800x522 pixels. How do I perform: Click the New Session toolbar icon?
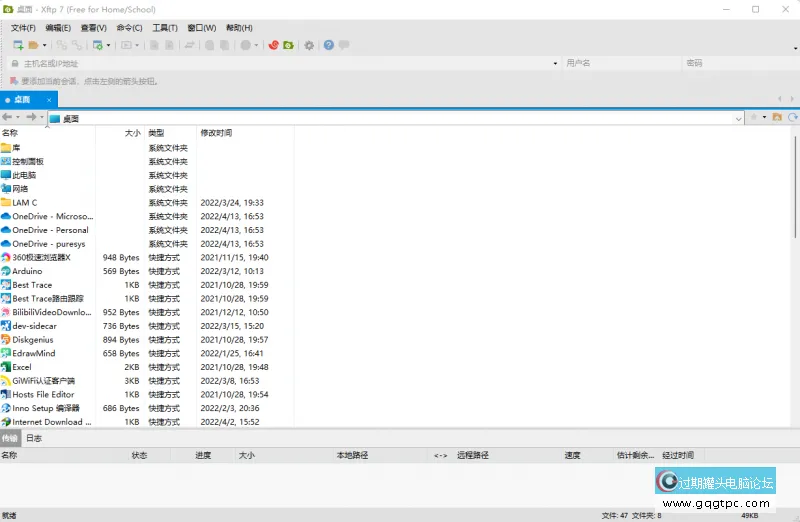[x=18, y=45]
